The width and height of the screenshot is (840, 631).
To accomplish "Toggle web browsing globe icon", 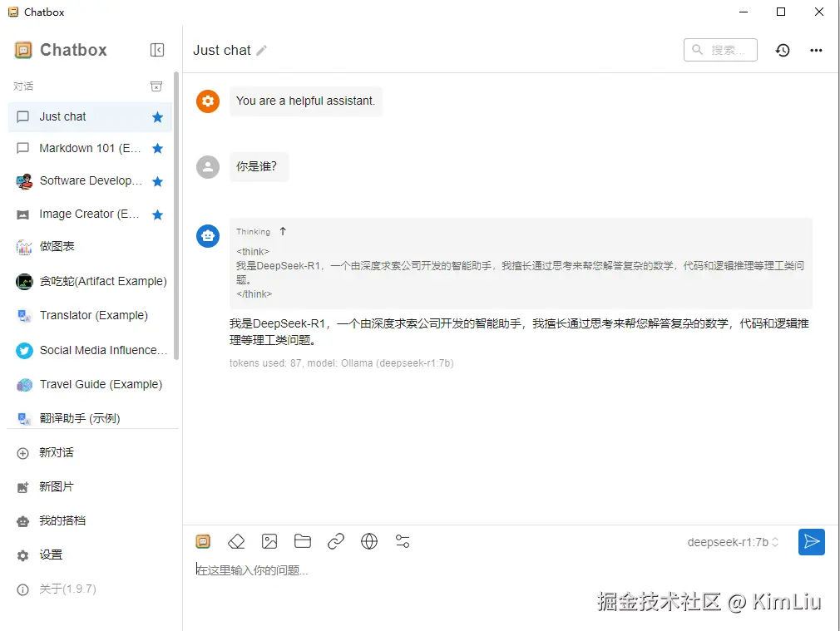I will pyautogui.click(x=369, y=541).
